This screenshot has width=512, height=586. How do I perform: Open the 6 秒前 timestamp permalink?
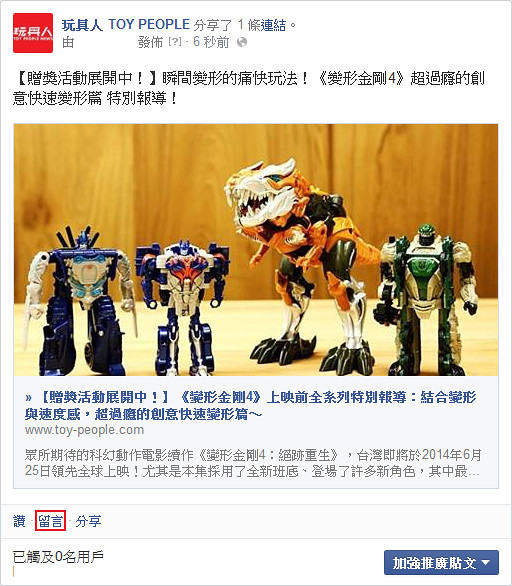[x=211, y=41]
